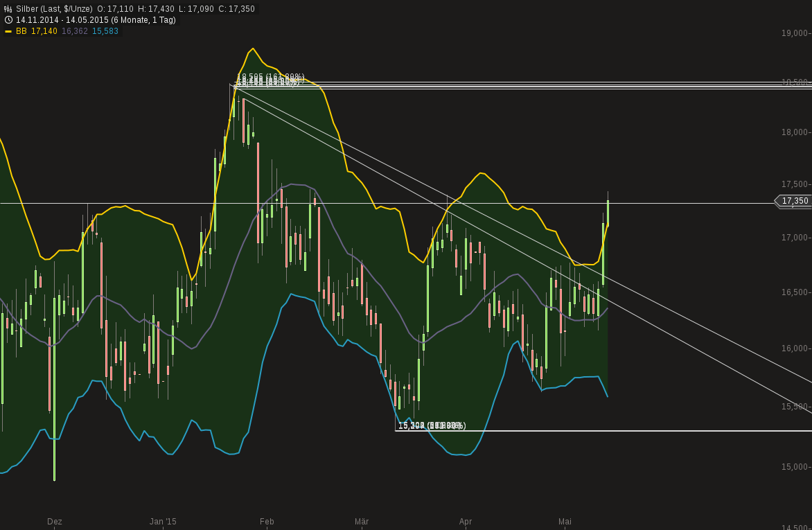Click the 17,500 price axis label
Image resolution: width=812 pixels, height=530 pixels.
795,184
